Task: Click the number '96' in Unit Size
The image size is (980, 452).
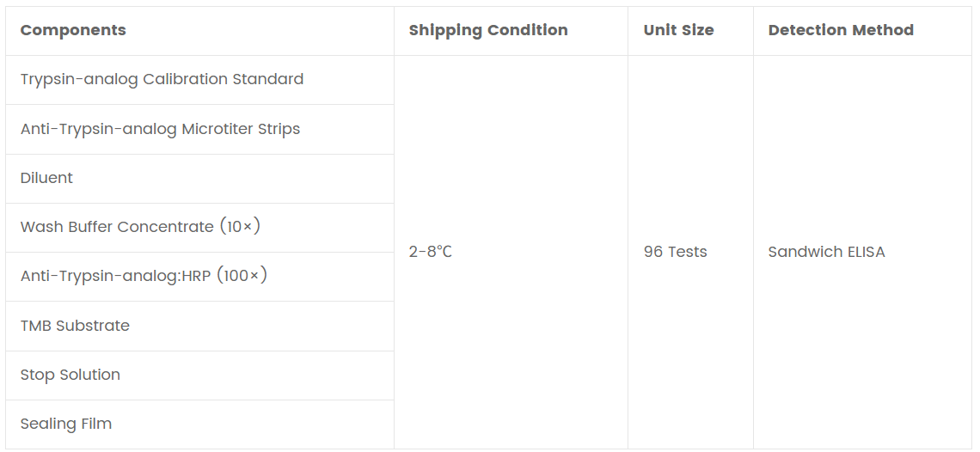Action: click(653, 252)
